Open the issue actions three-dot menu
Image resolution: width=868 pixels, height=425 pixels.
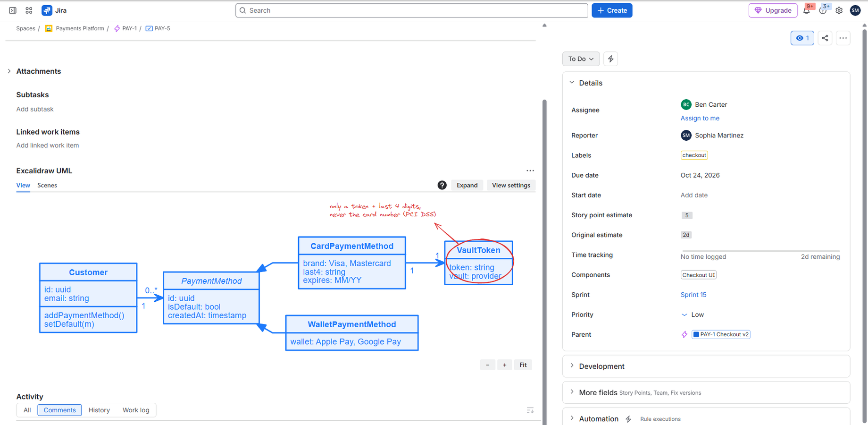(843, 38)
